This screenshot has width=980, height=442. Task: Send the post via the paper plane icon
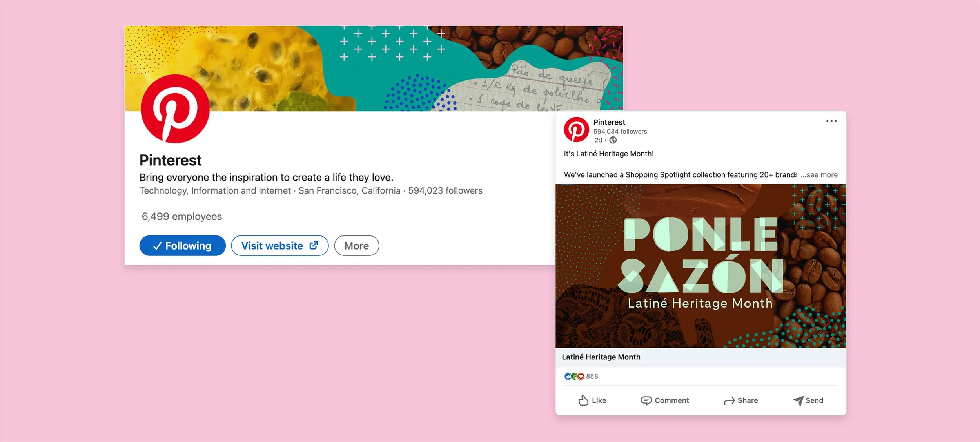(798, 400)
